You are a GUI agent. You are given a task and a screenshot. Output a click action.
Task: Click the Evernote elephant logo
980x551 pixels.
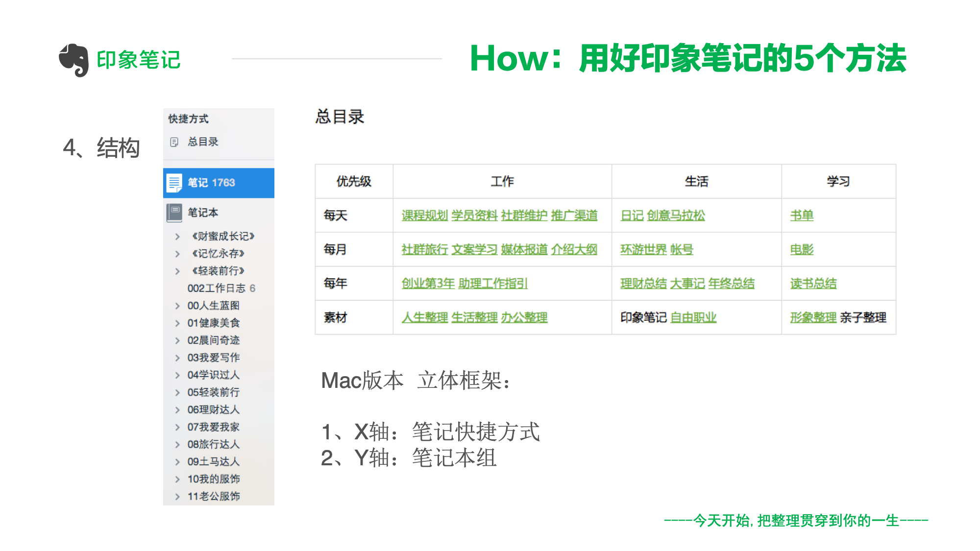[x=73, y=60]
